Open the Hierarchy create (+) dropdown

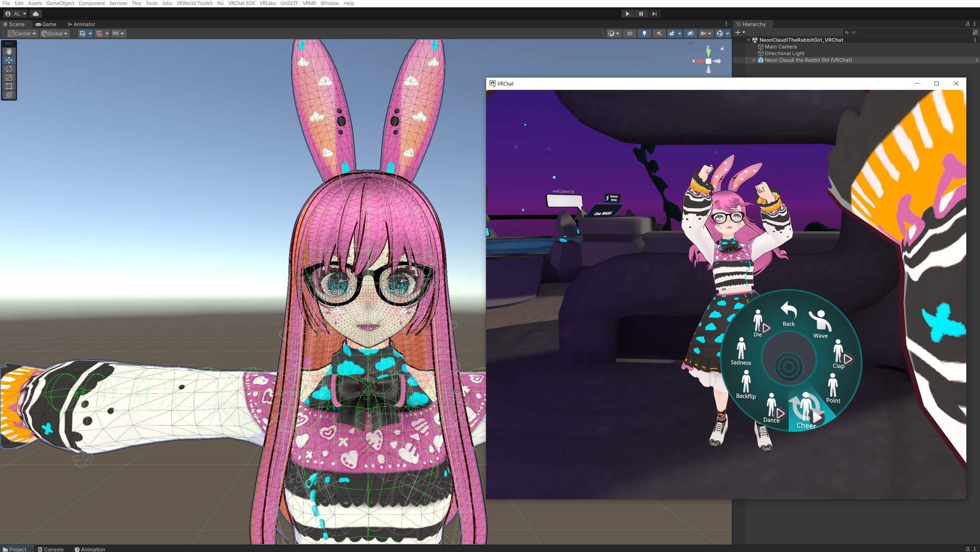[740, 32]
